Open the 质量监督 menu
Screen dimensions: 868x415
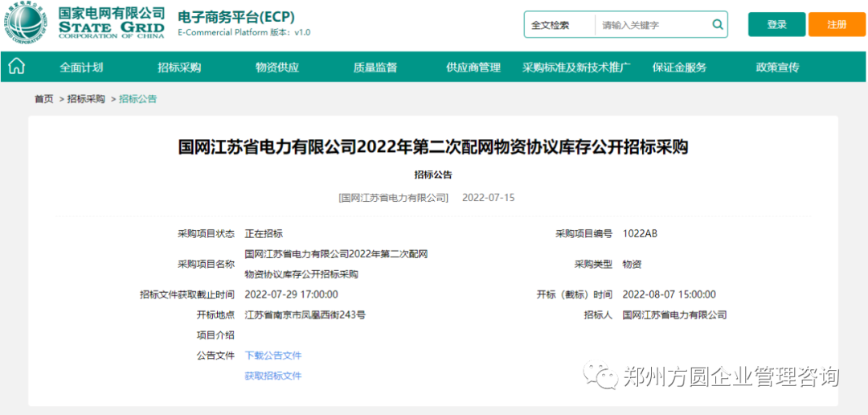point(375,68)
